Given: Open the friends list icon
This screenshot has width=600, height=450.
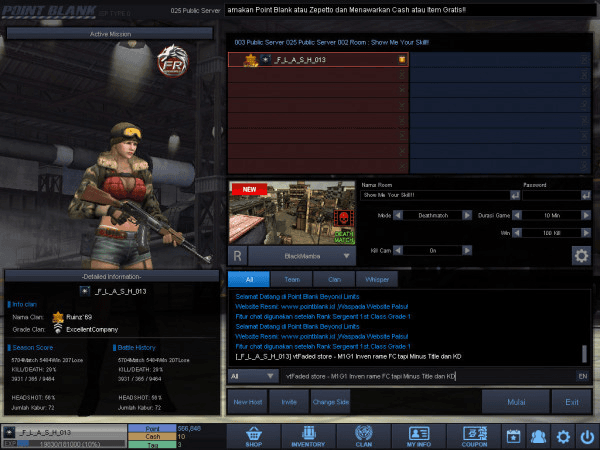Looking at the screenshot, I should (x=539, y=436).
